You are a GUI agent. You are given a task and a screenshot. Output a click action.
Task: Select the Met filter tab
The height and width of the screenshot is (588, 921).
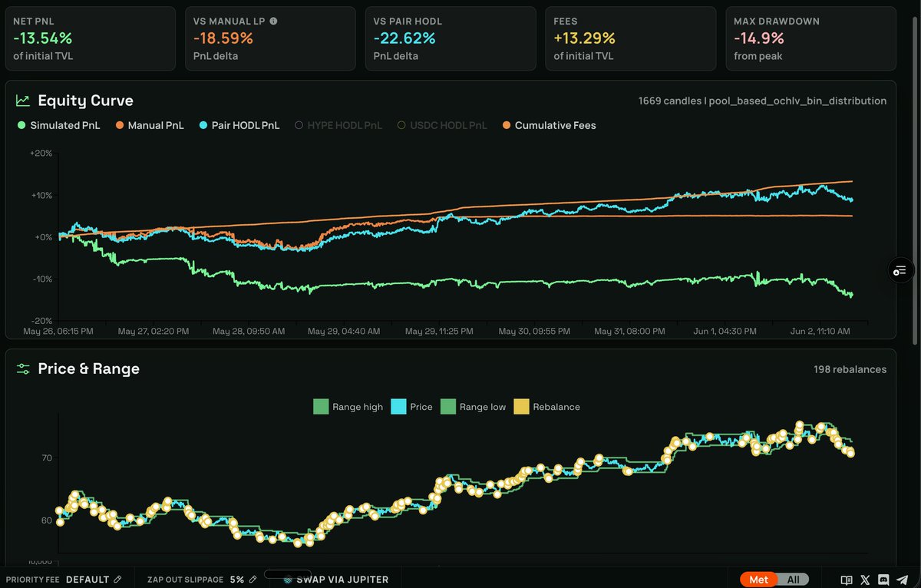pyautogui.click(x=758, y=580)
